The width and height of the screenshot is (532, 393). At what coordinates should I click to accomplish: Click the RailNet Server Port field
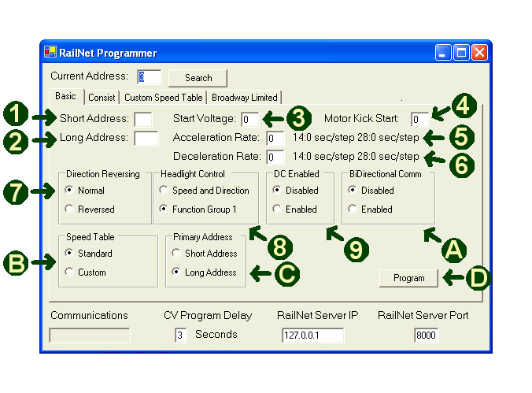[426, 336]
